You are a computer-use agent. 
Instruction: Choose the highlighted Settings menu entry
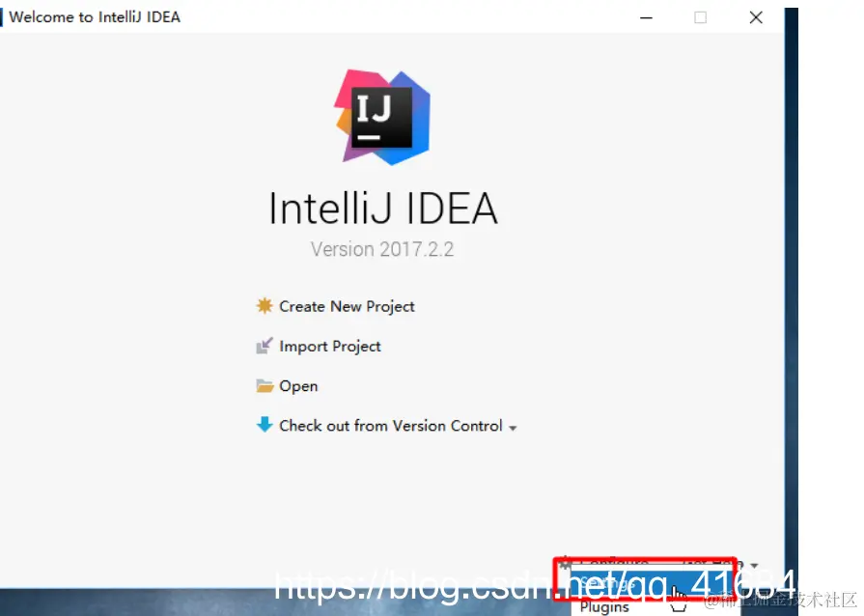point(652,585)
